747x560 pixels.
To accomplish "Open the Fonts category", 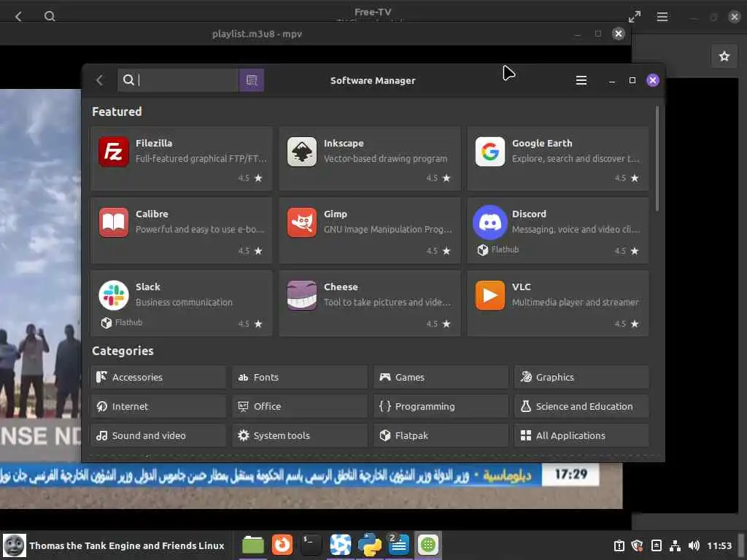I will point(300,377).
